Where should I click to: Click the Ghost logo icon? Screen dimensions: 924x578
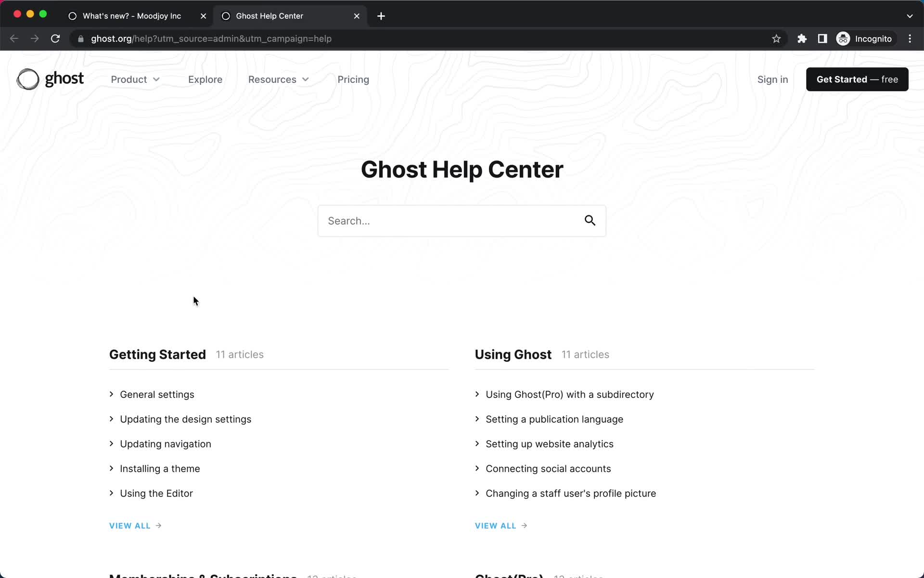(27, 79)
